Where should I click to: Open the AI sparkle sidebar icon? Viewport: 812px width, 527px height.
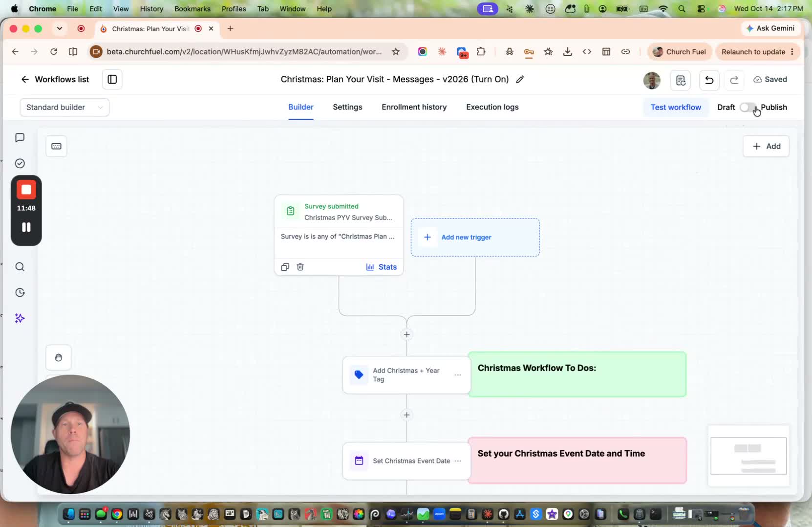20,318
